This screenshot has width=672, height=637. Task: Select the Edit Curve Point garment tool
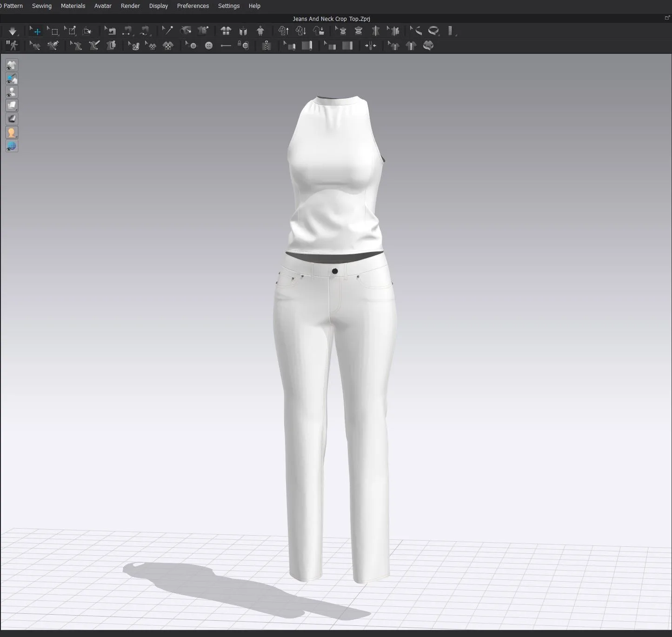(x=35, y=46)
